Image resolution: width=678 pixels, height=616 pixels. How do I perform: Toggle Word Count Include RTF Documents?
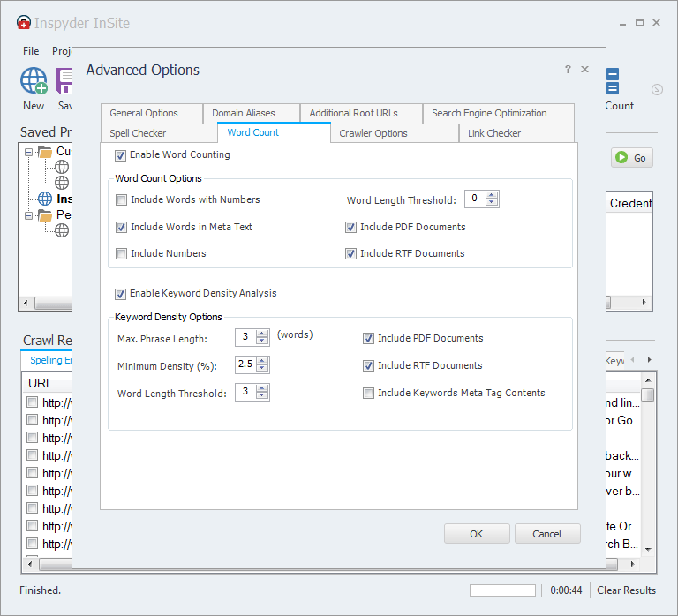click(x=351, y=253)
